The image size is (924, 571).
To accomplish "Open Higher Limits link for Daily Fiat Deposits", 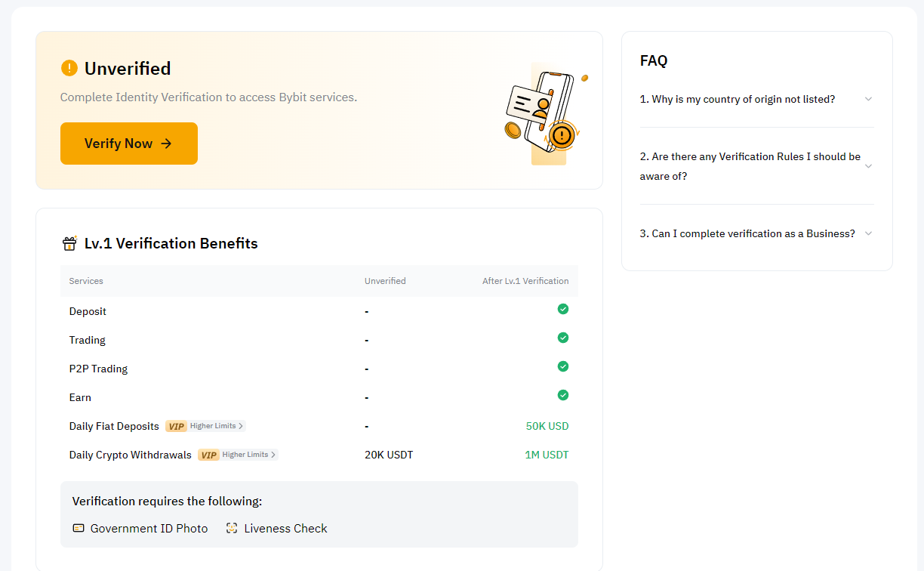I will pyautogui.click(x=217, y=426).
